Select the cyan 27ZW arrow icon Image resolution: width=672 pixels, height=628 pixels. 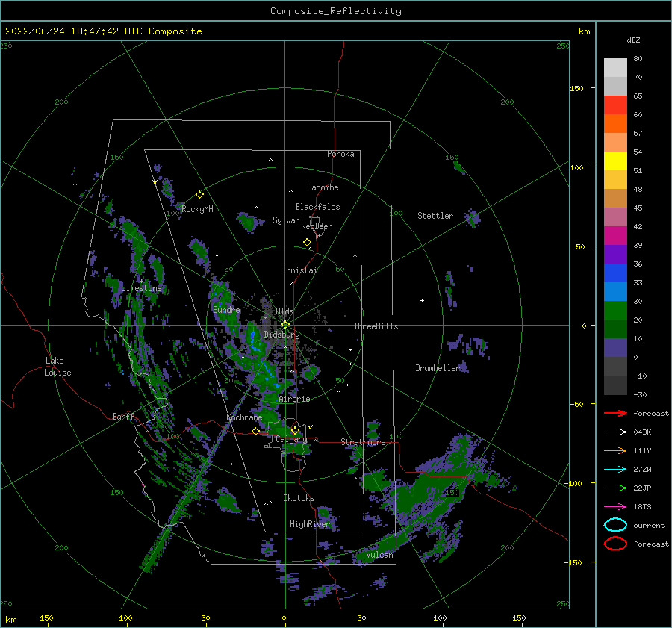(615, 470)
